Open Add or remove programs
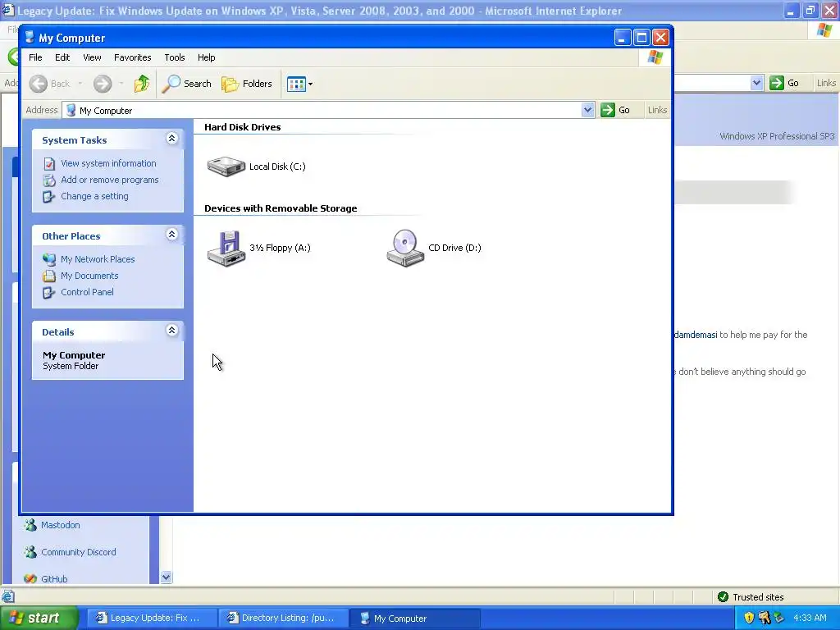 [110, 180]
